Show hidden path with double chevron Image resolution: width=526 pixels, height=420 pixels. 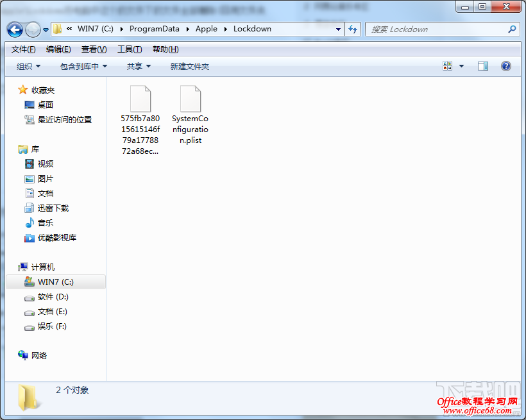(69, 29)
